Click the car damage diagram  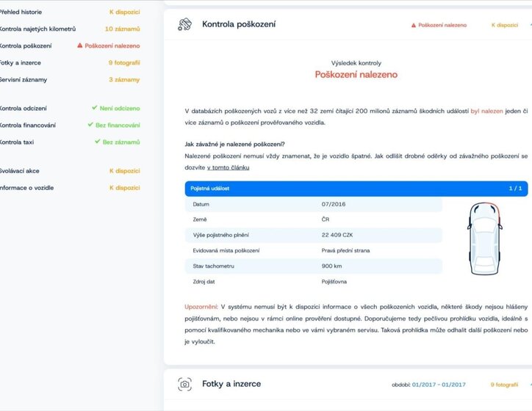tap(484, 236)
